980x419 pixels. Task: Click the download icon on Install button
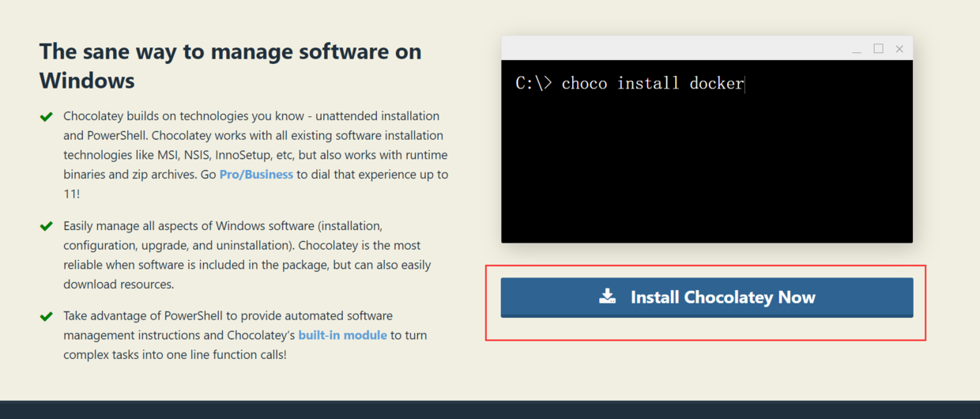point(607,296)
